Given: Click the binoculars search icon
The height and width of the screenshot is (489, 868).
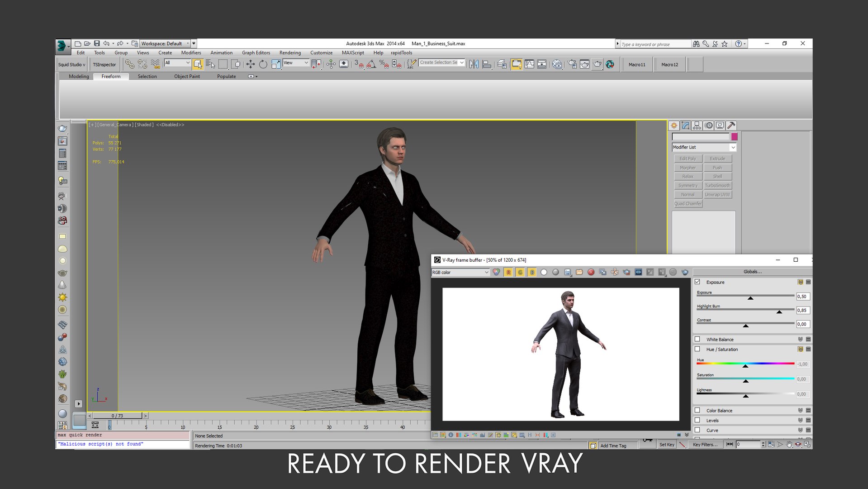Looking at the screenshot, I should point(696,44).
